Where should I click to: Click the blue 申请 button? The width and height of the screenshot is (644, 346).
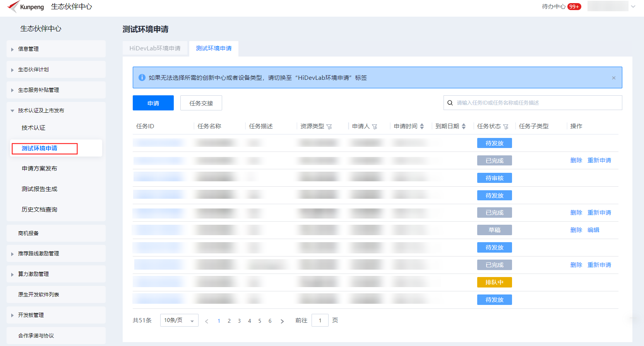pyautogui.click(x=153, y=103)
